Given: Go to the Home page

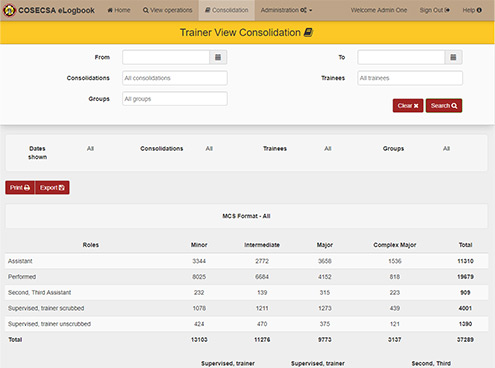Looking at the screenshot, I should [x=119, y=10].
